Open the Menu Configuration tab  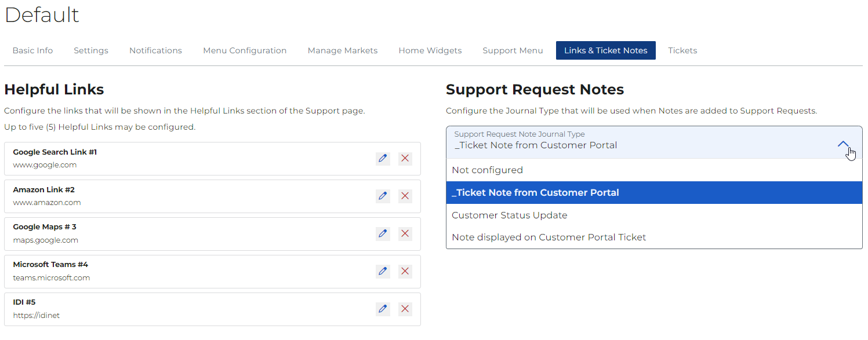point(245,50)
